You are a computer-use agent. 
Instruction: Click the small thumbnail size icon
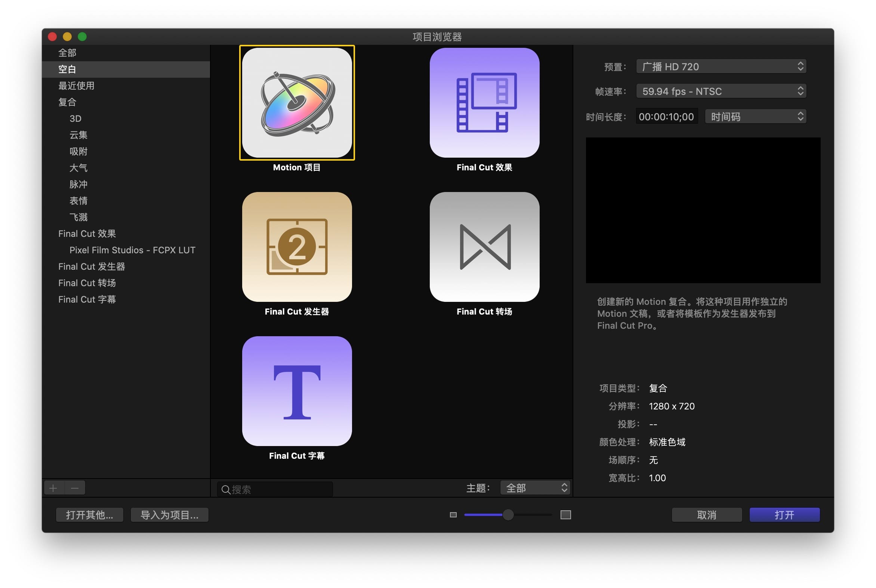[453, 515]
